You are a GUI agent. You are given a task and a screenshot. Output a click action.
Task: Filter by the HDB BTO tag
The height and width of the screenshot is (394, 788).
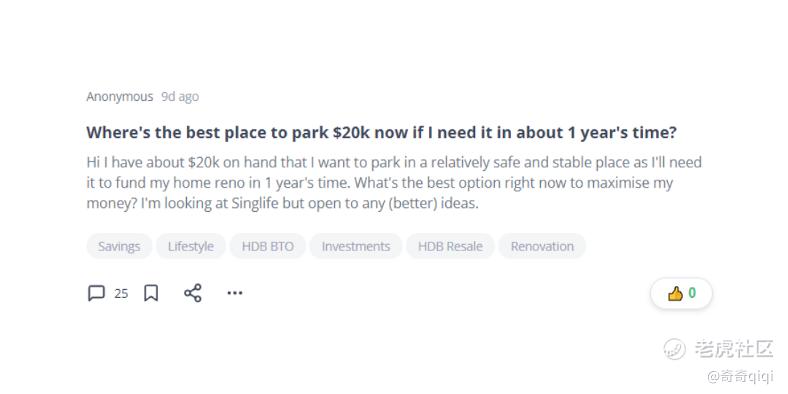[x=267, y=246]
